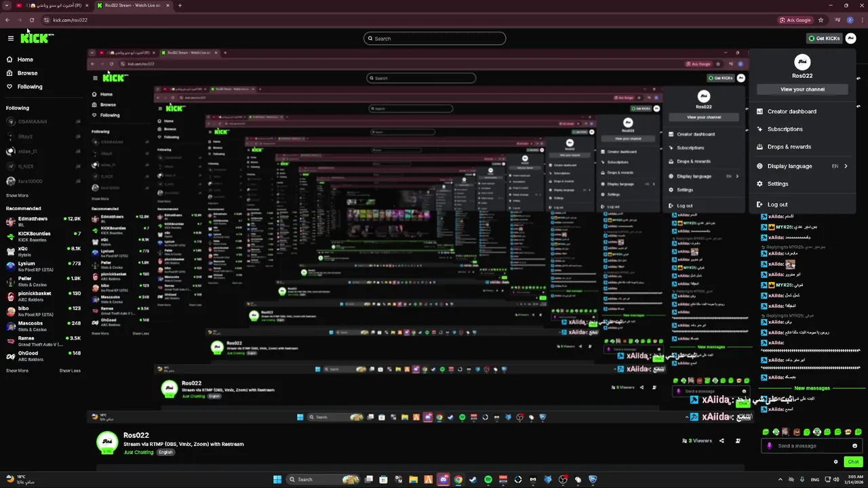Click the kick.com/ros022 address bar

pyautogui.click(x=407, y=20)
